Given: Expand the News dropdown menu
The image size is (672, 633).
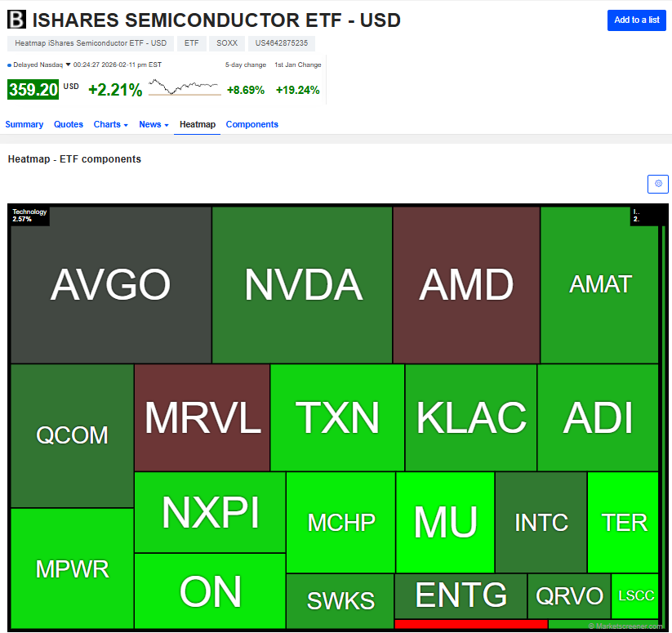Looking at the screenshot, I should pos(154,124).
